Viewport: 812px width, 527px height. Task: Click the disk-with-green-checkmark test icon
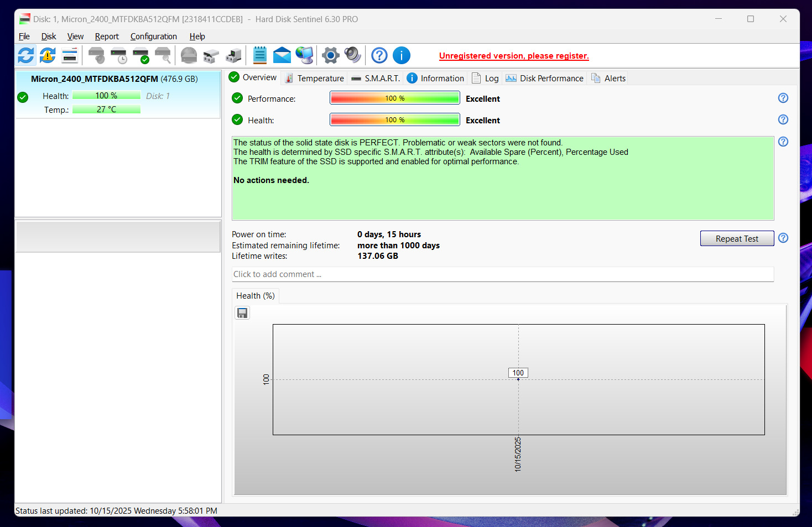[x=140, y=55]
